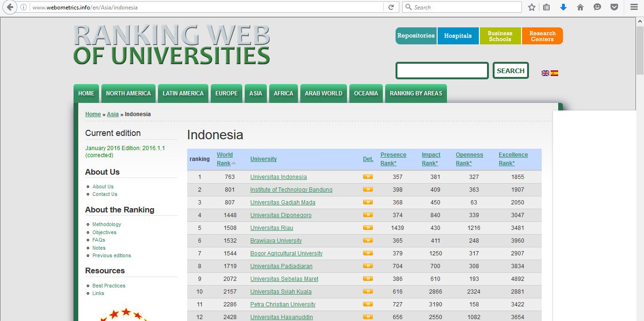Open details arrow for Universitas Riau
The height and width of the screenshot is (321, 644).
click(368, 228)
